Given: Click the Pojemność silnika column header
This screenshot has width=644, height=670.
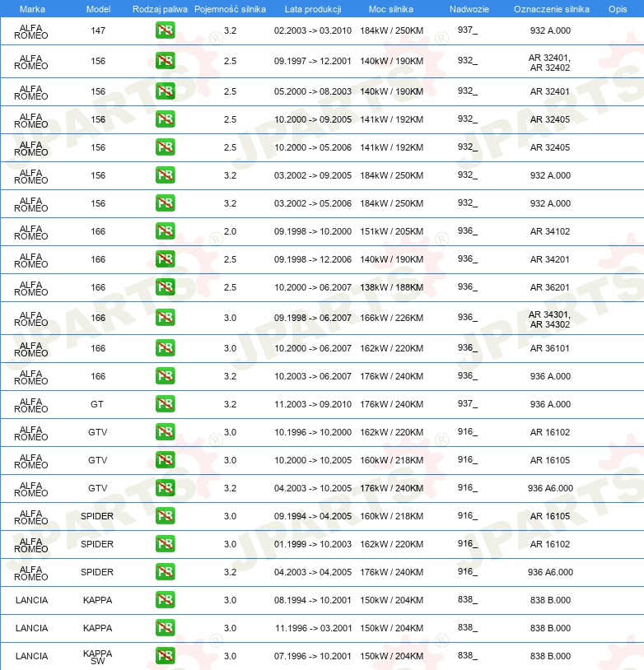Looking at the screenshot, I should tap(230, 9).
